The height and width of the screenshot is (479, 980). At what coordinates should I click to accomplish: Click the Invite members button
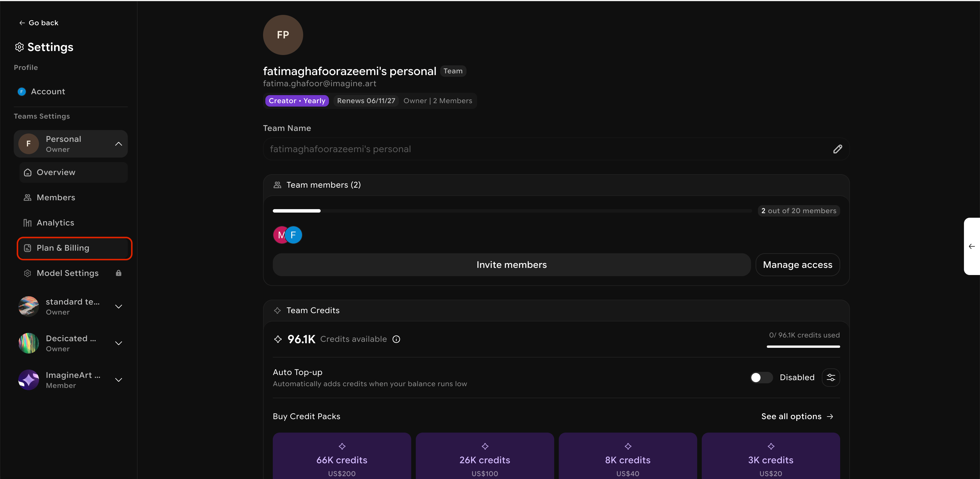coord(511,265)
